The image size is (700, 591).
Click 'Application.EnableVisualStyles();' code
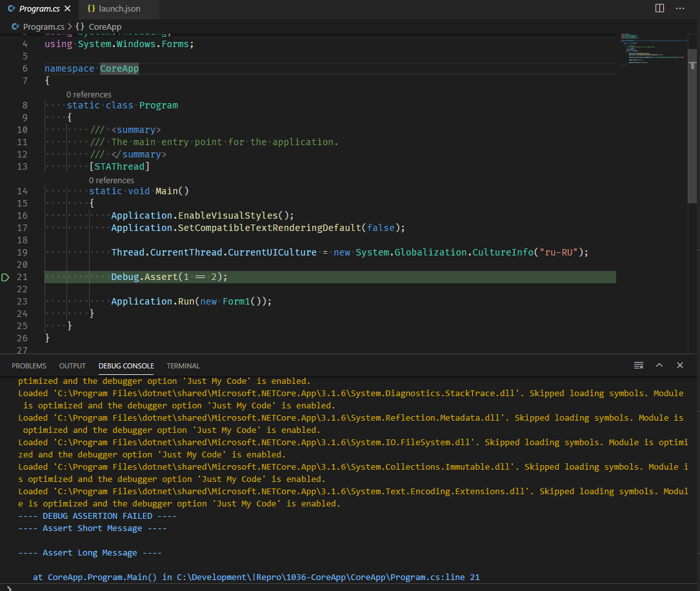click(203, 215)
